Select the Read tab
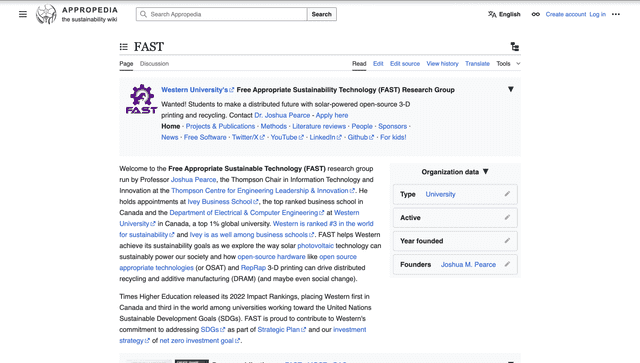640x363 pixels. click(x=359, y=64)
